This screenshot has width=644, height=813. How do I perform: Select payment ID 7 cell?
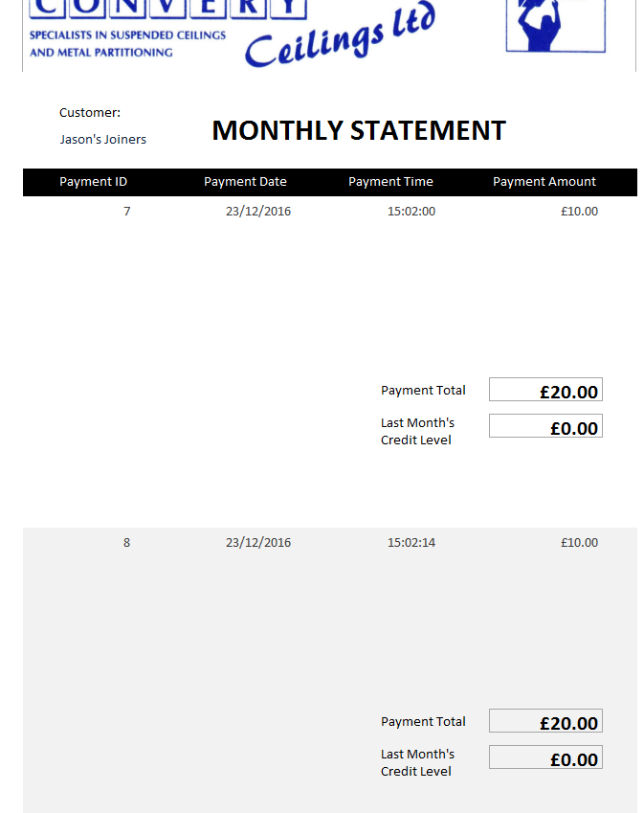[x=127, y=211]
